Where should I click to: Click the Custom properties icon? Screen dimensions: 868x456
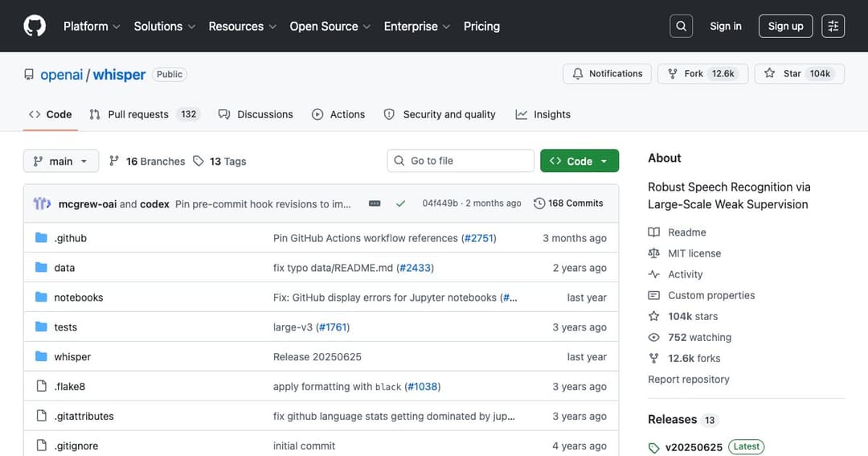point(653,295)
